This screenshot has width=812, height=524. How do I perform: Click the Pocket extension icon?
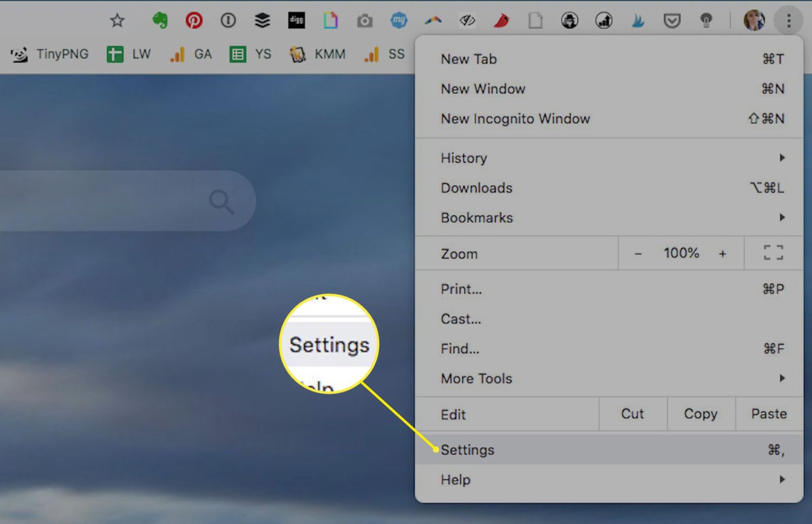[672, 20]
